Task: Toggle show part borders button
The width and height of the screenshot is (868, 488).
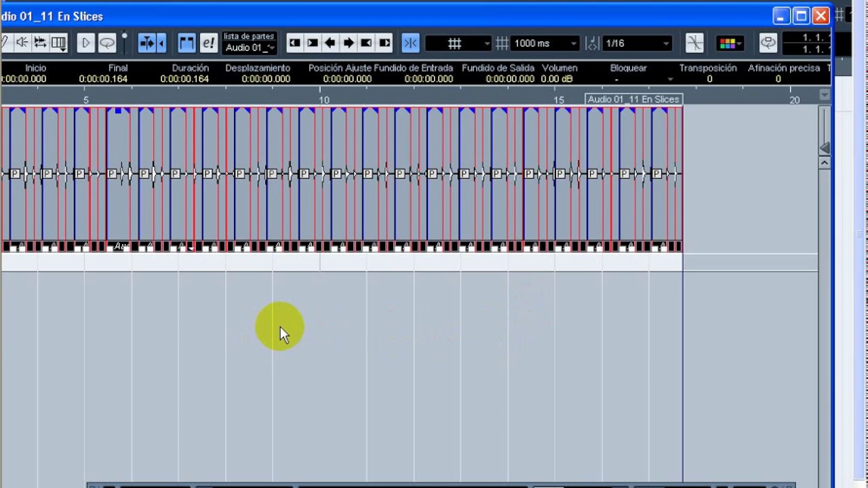Action: click(x=186, y=43)
